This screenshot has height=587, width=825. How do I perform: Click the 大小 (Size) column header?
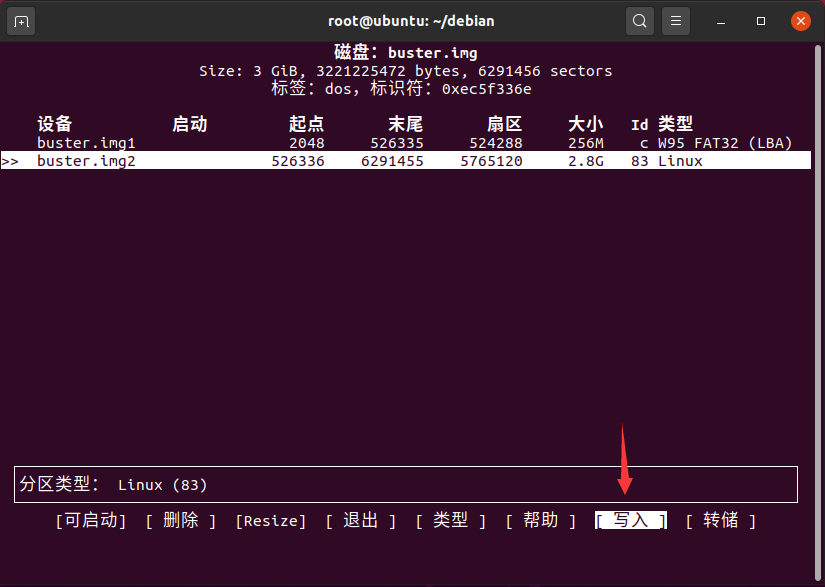[585, 125]
